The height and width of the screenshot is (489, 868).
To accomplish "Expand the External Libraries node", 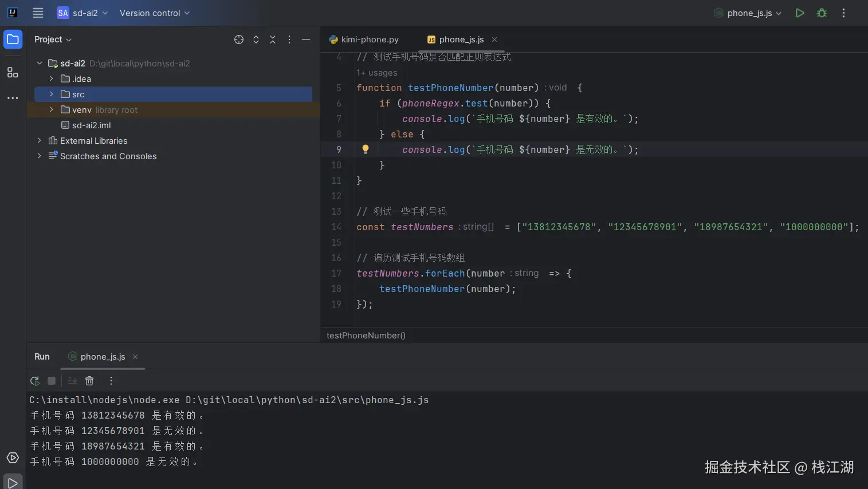I will coord(39,141).
